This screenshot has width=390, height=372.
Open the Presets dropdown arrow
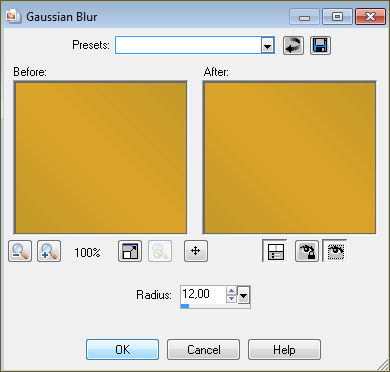point(267,46)
